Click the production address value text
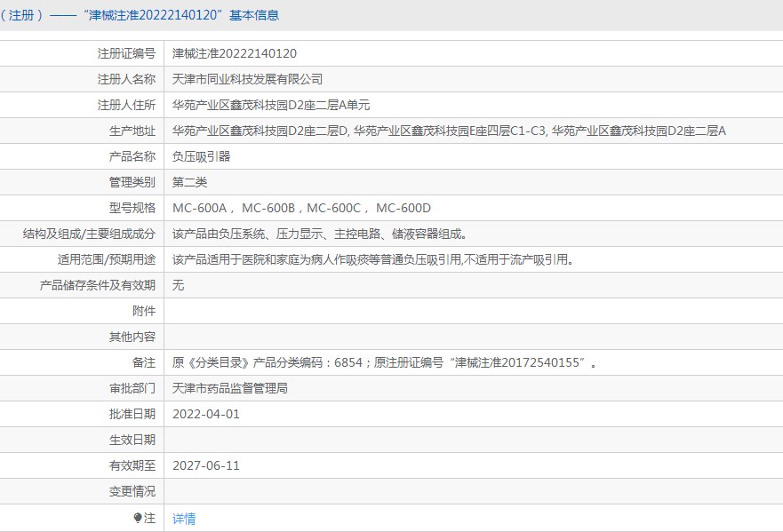783x532 pixels. tap(449, 131)
